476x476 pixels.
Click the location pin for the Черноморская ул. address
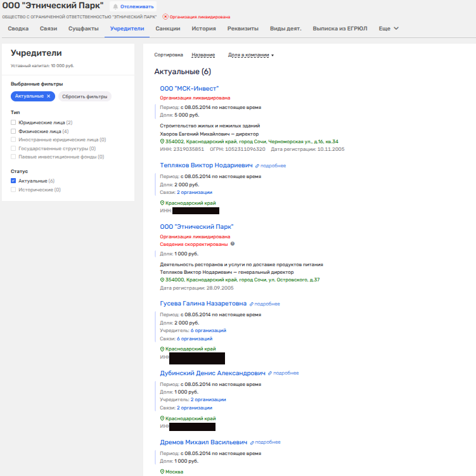[x=162, y=141]
